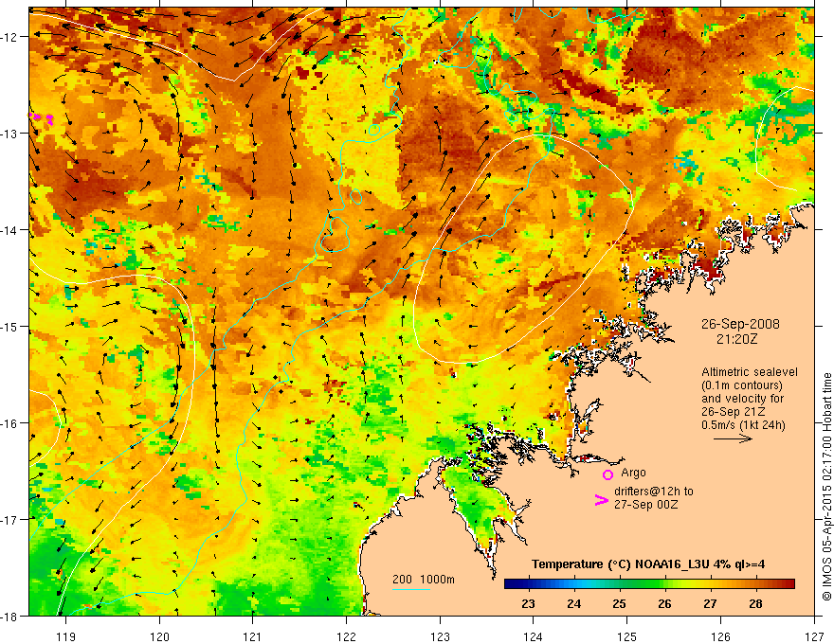Image resolution: width=834 pixels, height=644 pixels.
Task: Click longitude axis label 121
Action: click(253, 636)
